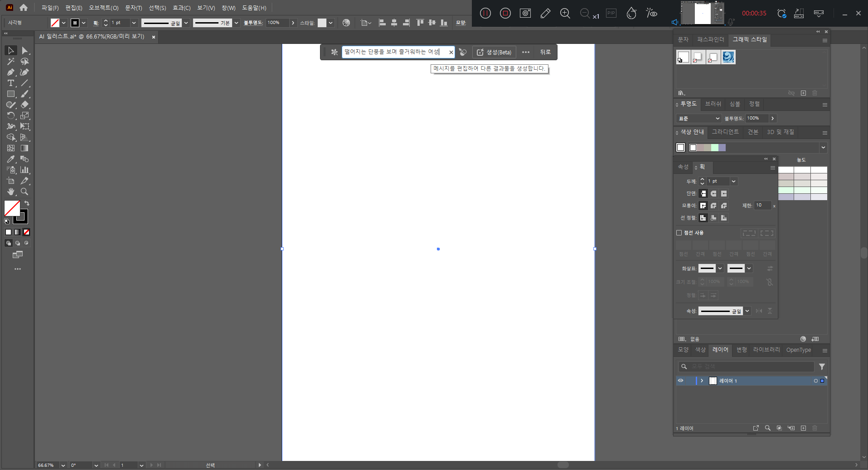The width and height of the screenshot is (868, 470).
Task: Toggle visibility of 레이어 1
Action: point(680,381)
